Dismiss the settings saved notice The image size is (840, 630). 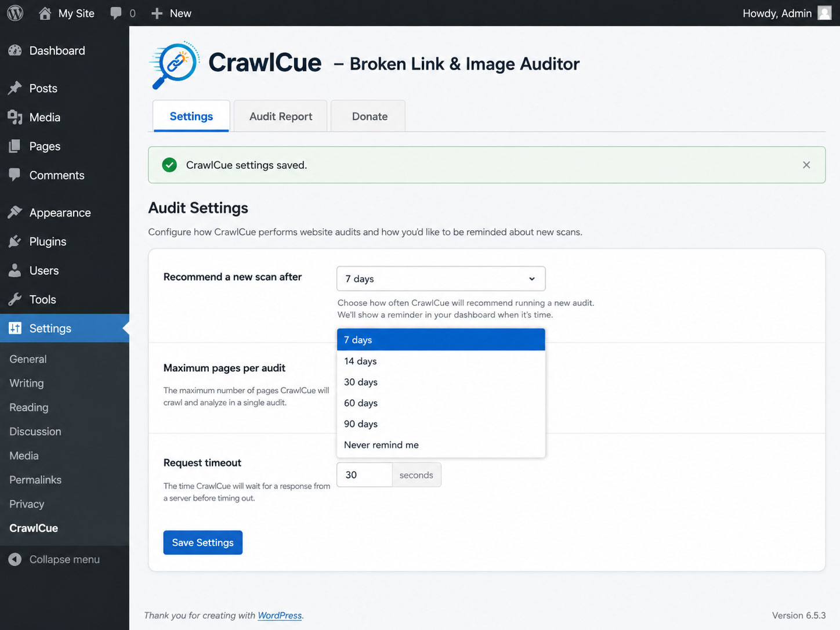pyautogui.click(x=806, y=165)
